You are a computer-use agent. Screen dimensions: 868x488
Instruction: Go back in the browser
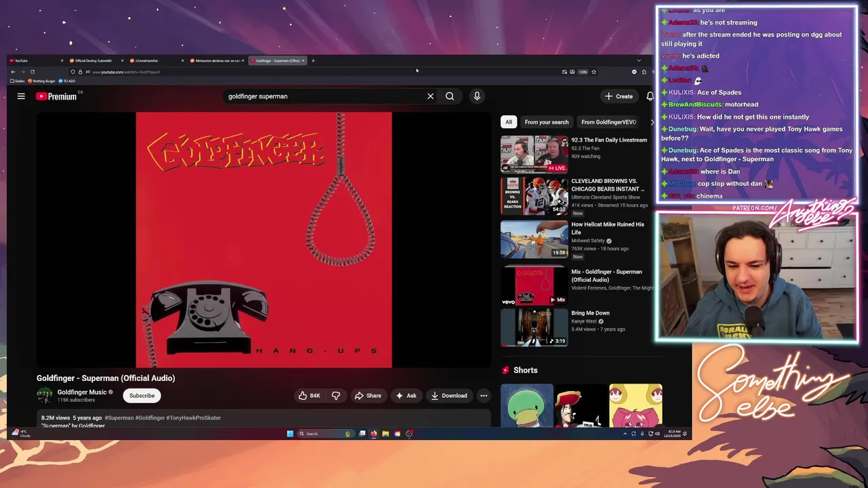13,72
